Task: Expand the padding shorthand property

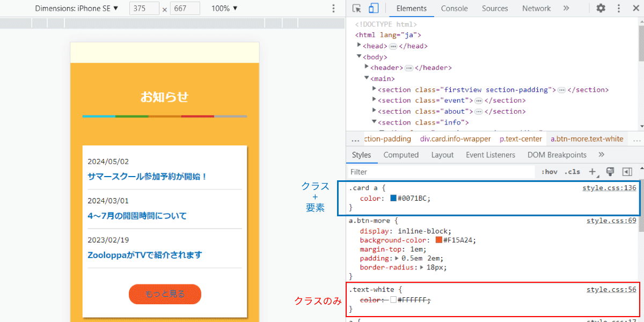Action: pos(398,258)
